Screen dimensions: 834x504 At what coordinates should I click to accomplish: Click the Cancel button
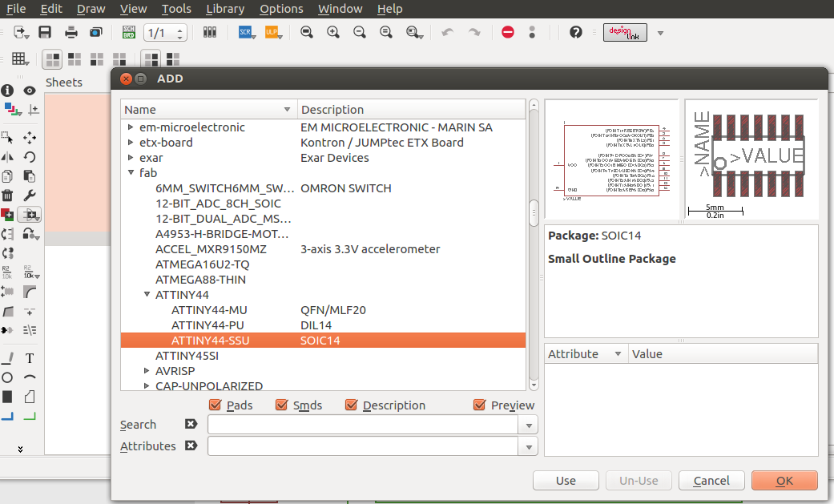(711, 481)
